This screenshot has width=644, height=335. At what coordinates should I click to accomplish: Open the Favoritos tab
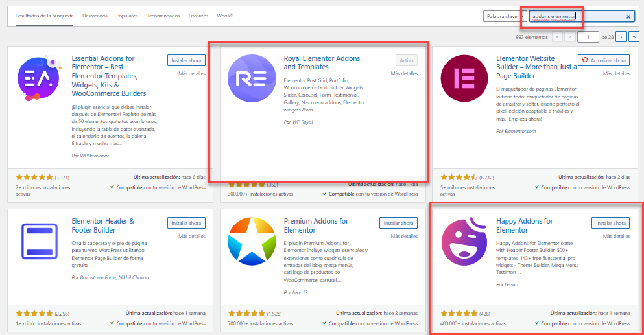[198, 16]
